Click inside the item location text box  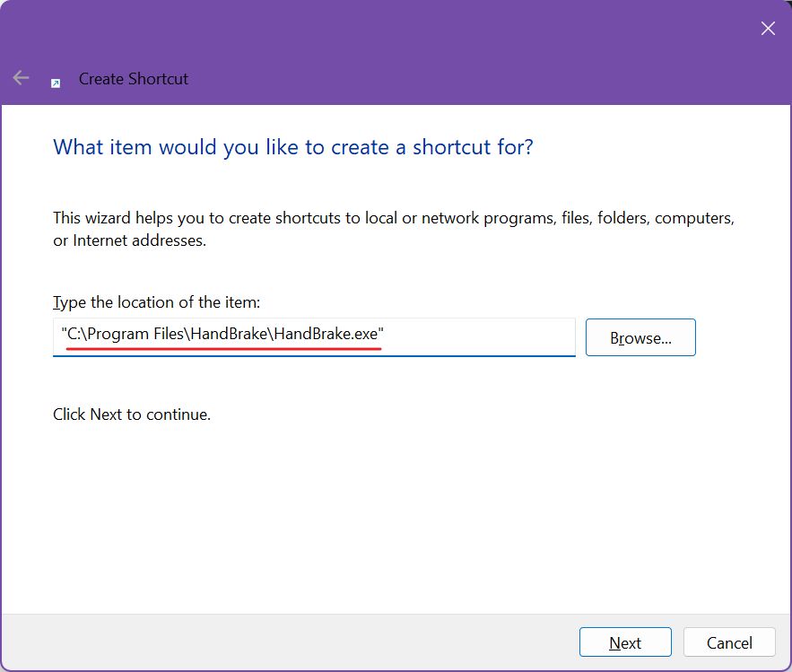[314, 337]
